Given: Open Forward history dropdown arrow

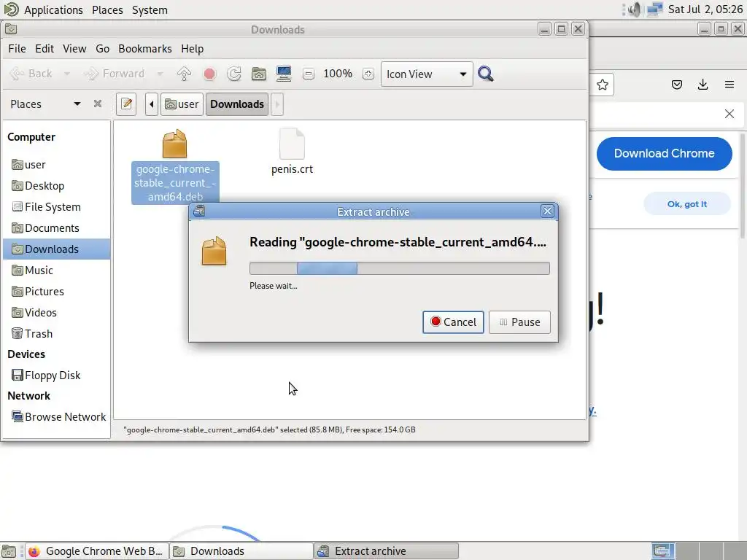Looking at the screenshot, I should [160, 74].
